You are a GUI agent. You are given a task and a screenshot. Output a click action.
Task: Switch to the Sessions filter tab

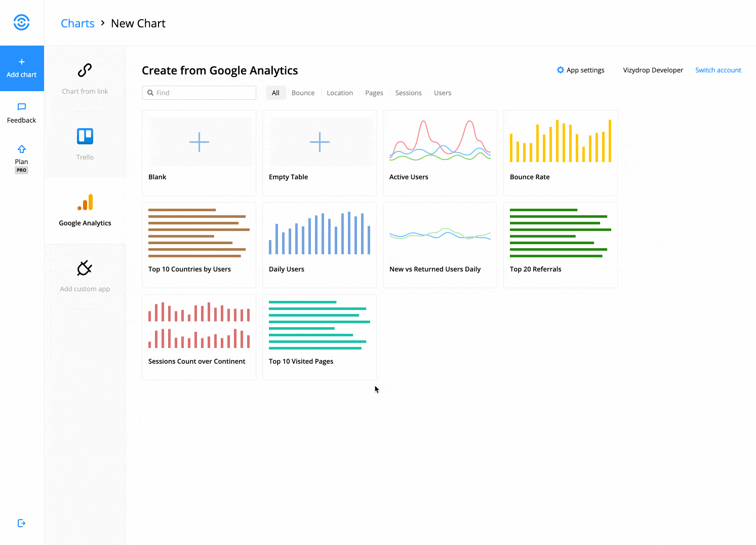point(408,93)
